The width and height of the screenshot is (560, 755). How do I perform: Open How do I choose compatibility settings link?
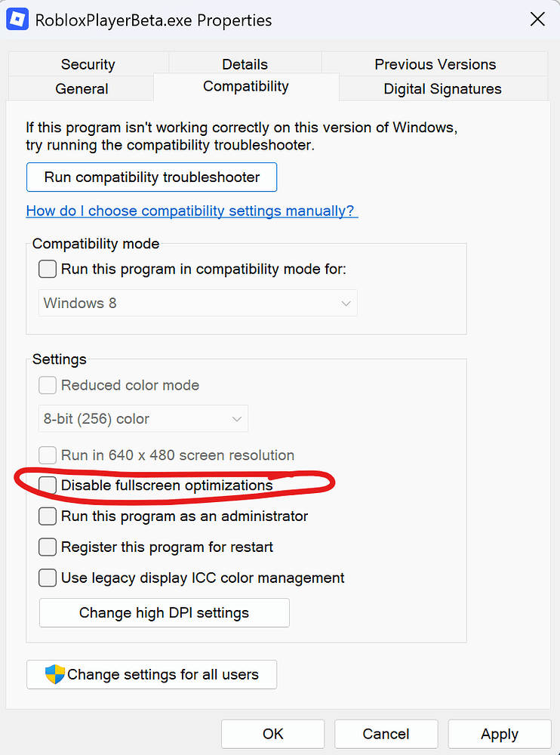tap(192, 211)
